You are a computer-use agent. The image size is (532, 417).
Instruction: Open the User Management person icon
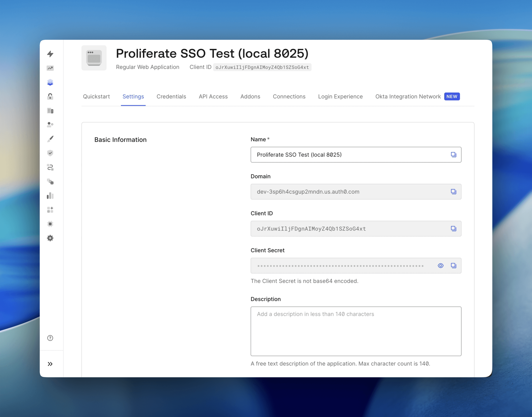point(50,125)
